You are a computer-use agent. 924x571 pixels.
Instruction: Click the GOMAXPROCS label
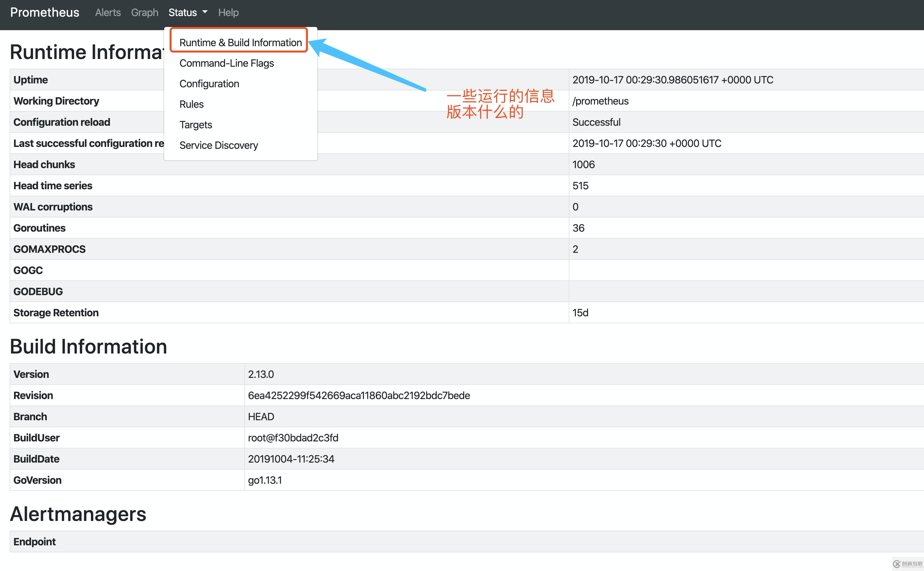[49, 249]
